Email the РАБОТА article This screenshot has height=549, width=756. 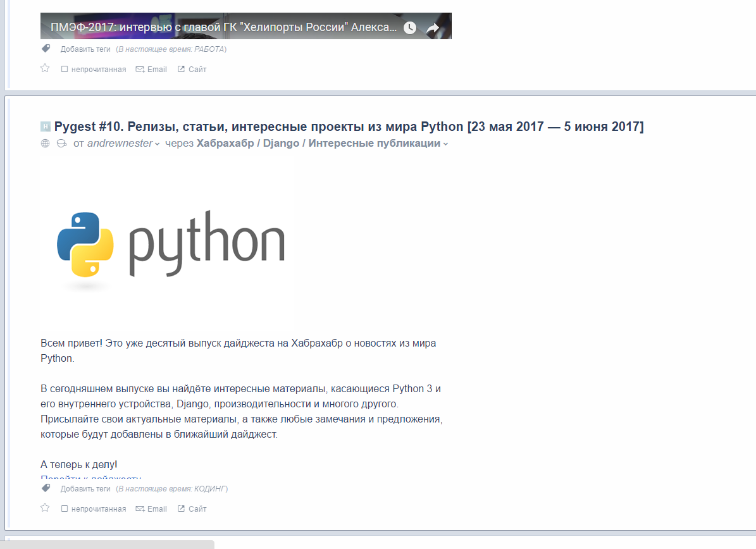click(151, 70)
